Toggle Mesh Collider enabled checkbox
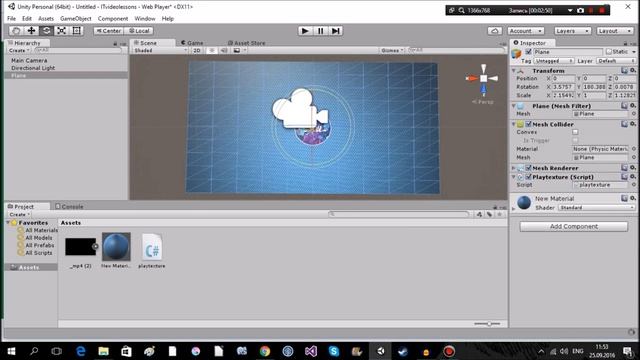Viewport: 640px width, 360px height. click(x=529, y=124)
